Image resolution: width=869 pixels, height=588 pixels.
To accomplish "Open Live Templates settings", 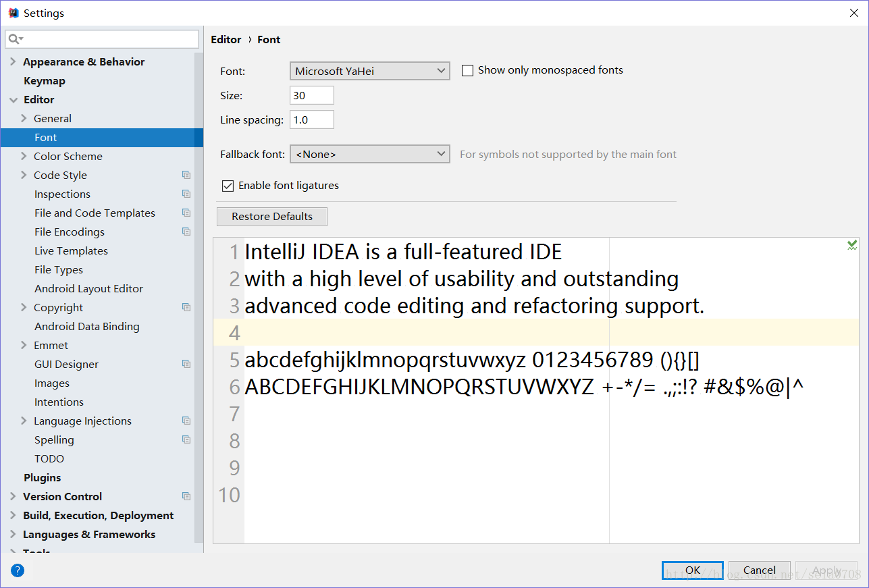I will pos(71,250).
